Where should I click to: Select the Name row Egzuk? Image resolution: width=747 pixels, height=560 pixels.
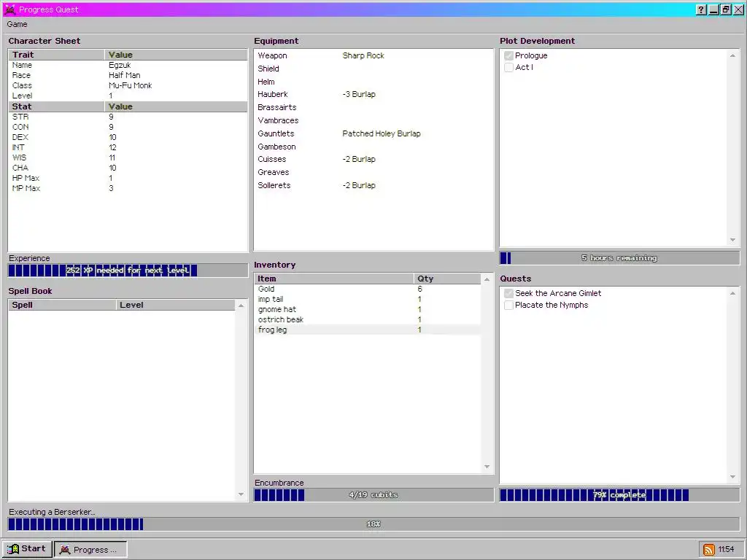128,65
